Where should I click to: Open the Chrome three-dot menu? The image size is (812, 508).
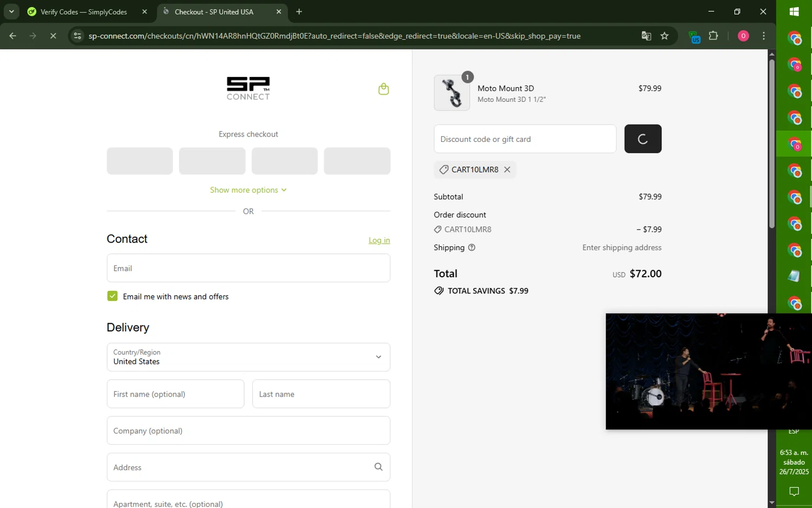pos(763,36)
